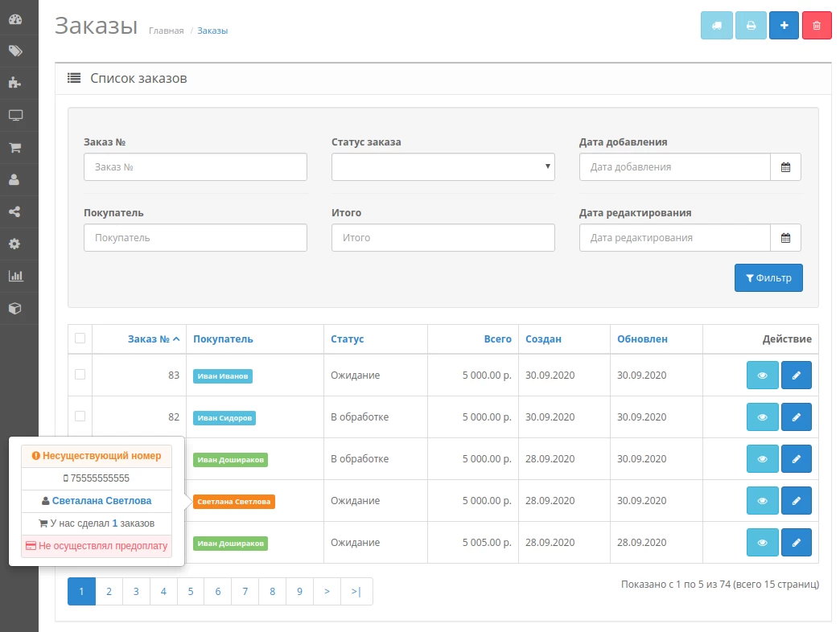This screenshot has width=840, height=632.
Task: Click Несуществующий номер alert in popup
Action: click(x=97, y=456)
